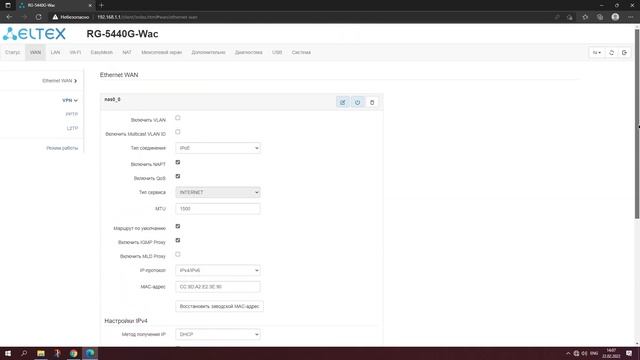The width and height of the screenshot is (640, 360).
Task: Open the Метод получения IP dropdown (DHCP)
Action: (x=218, y=334)
